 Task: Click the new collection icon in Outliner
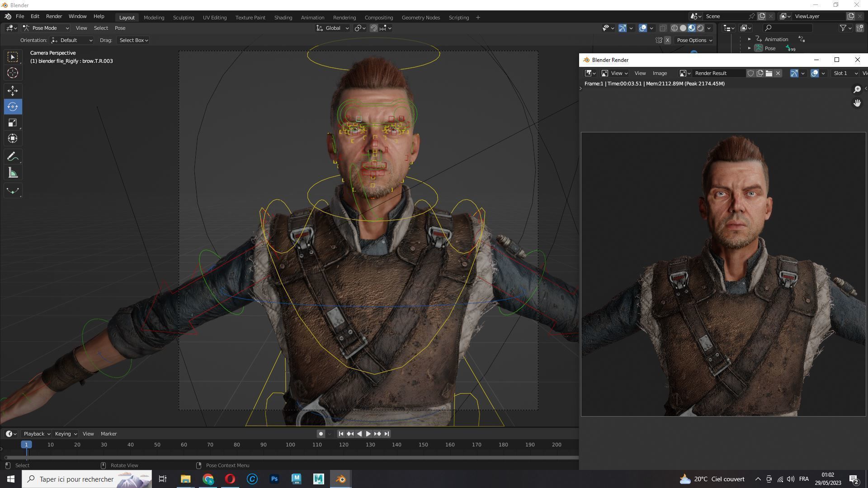[x=860, y=28]
